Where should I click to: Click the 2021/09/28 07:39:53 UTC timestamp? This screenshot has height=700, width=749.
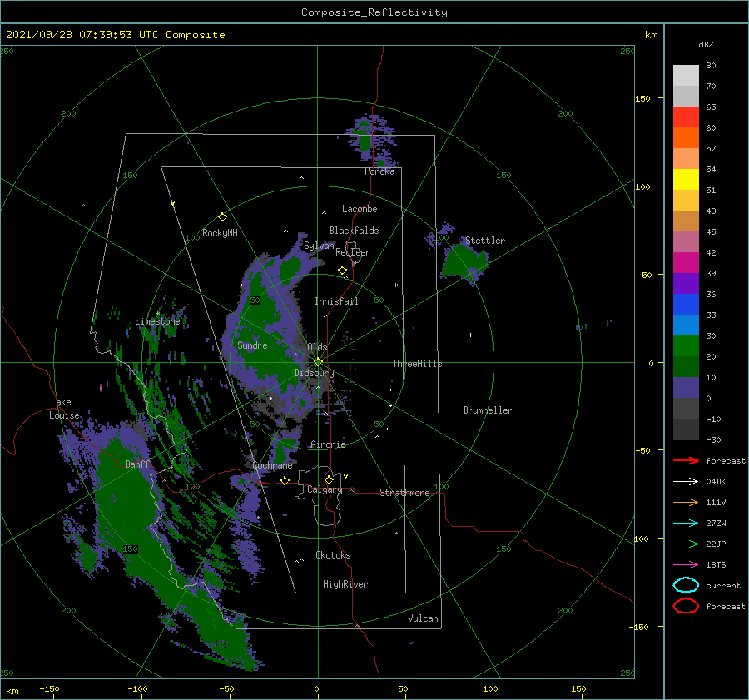82,34
